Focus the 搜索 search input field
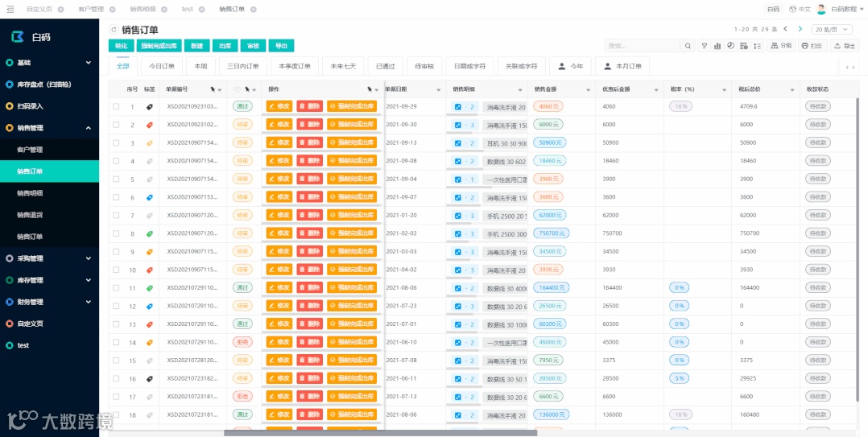Viewport: 868px width, 437px height. (644, 46)
